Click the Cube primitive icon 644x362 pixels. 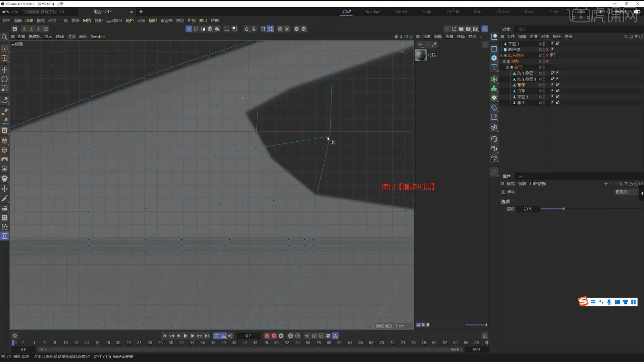494,58
